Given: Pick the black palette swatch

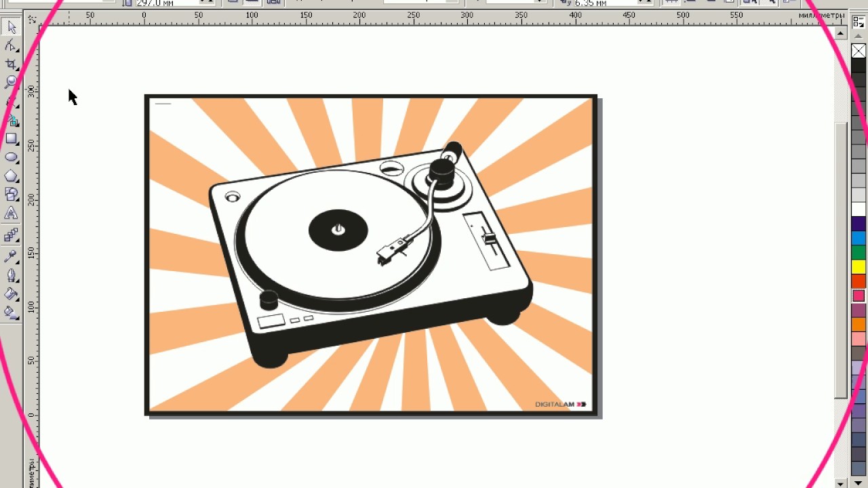Looking at the screenshot, I should coord(859,66).
